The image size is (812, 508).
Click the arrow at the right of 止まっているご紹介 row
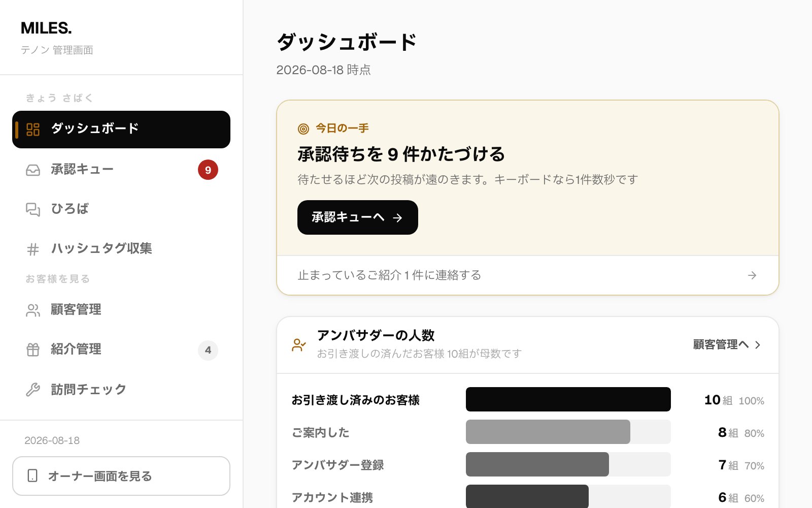coord(752,275)
